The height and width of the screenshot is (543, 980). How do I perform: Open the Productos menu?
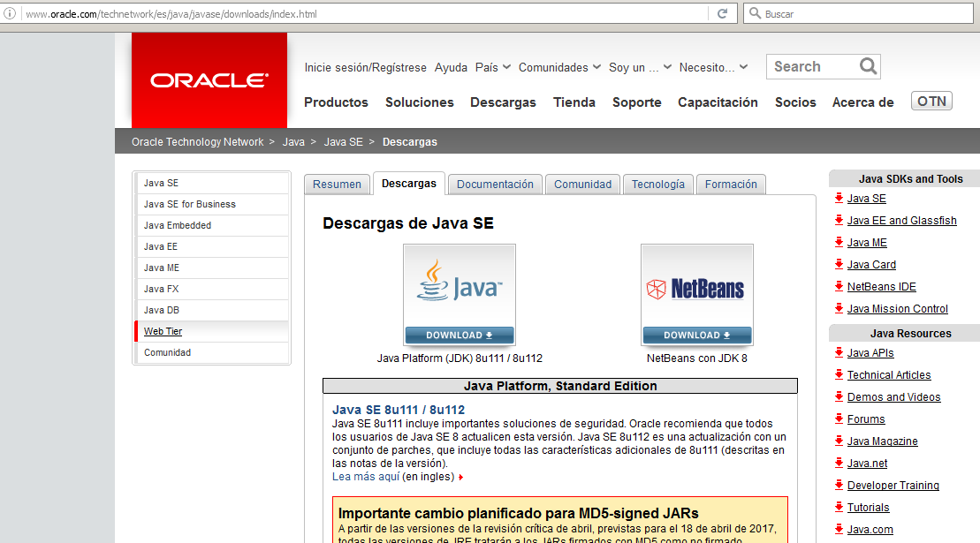point(337,102)
